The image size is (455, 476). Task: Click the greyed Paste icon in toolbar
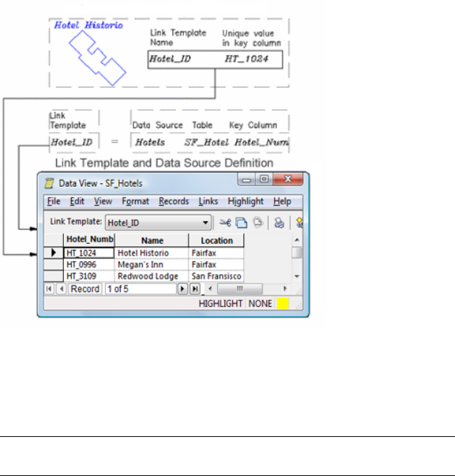tap(258, 222)
